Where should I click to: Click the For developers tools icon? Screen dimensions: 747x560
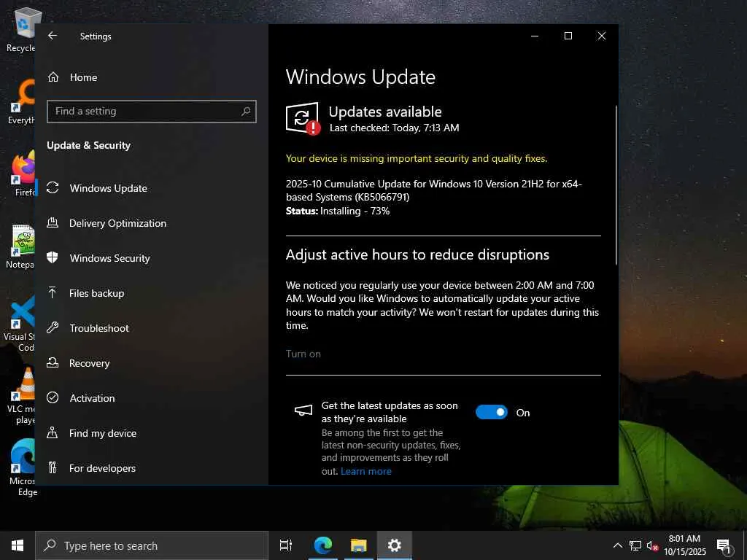click(x=53, y=467)
